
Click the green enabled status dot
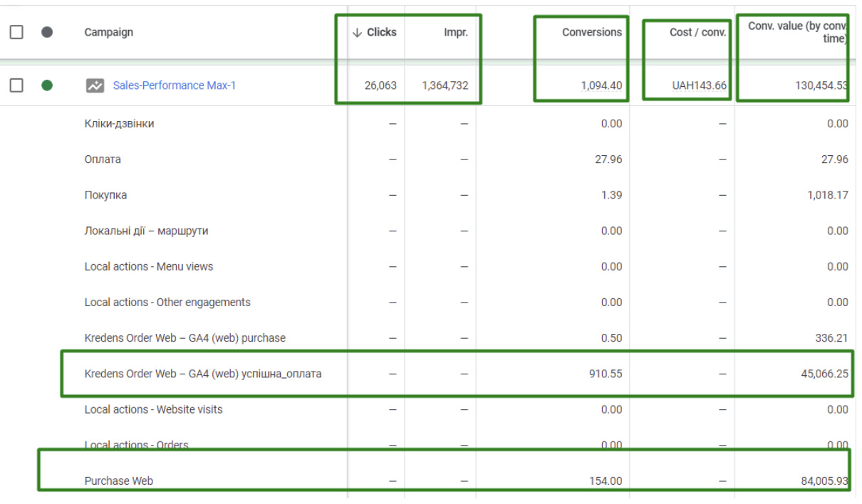click(x=47, y=85)
